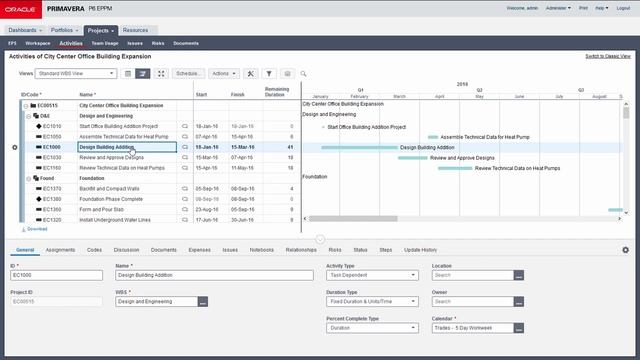Click the Location search field
The height and width of the screenshot is (360, 640).
click(473, 276)
